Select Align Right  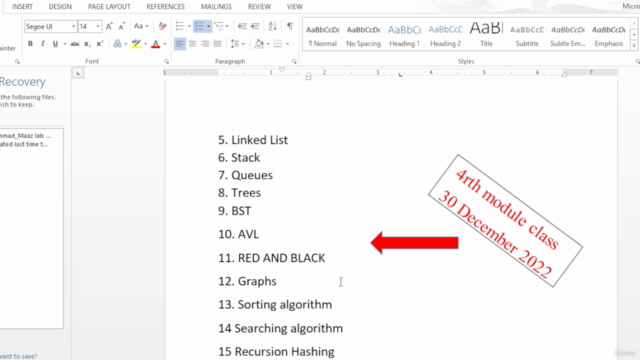(x=205, y=44)
